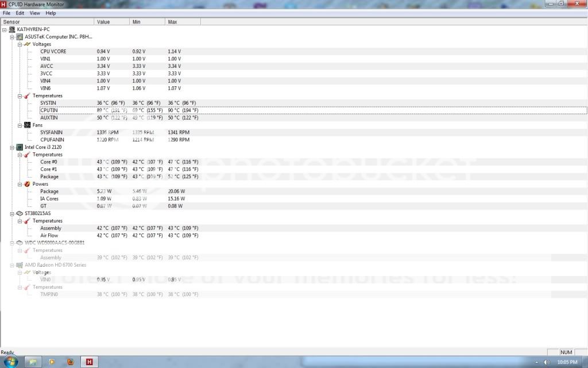This screenshot has height=368, width=588.
Task: Click the Voltages icon under ASUSTeK
Action: click(28, 44)
